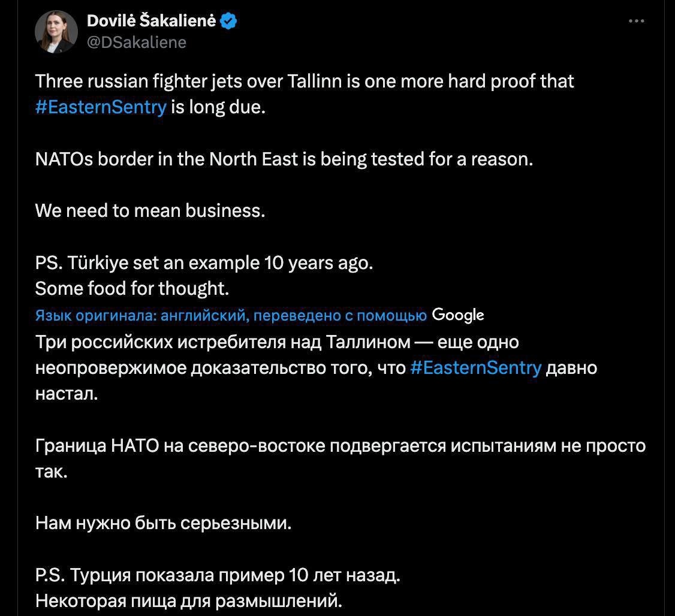Open #EasternSentry hashtag in the English text

click(x=101, y=107)
